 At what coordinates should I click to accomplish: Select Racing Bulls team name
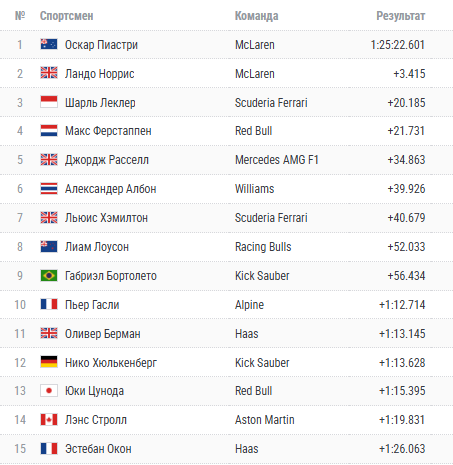click(x=263, y=247)
